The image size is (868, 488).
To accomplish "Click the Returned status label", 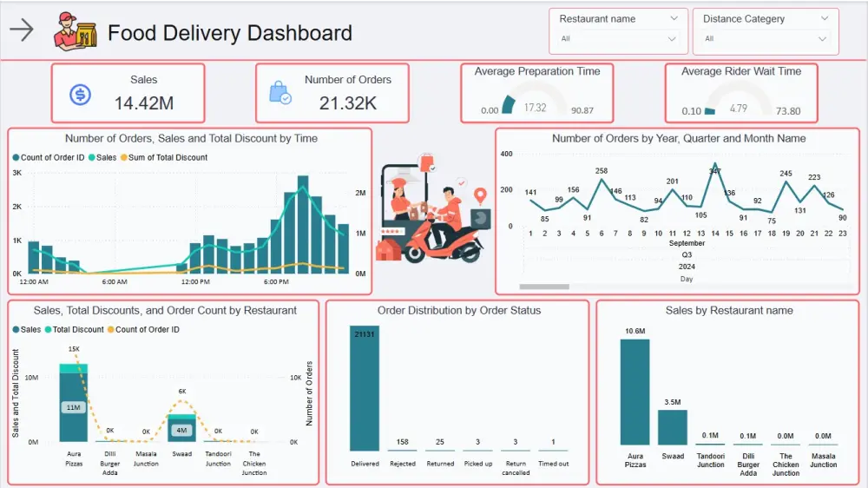I will [x=440, y=464].
